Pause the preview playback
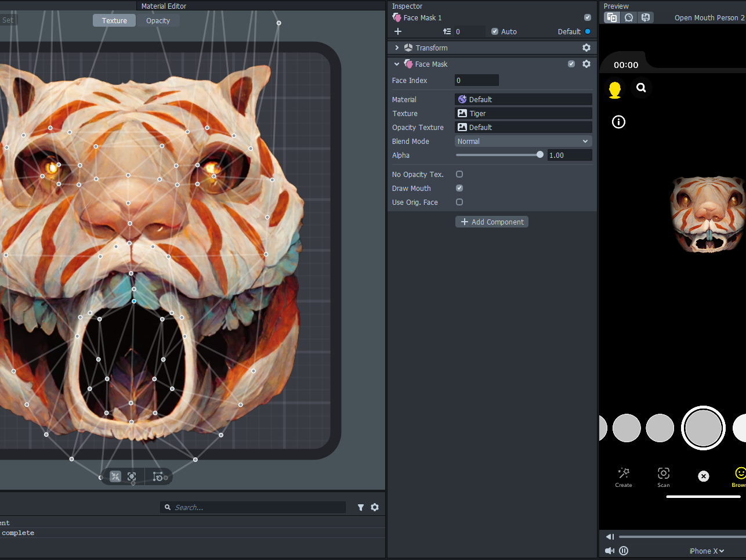Image resolution: width=746 pixels, height=560 pixels. click(x=624, y=551)
